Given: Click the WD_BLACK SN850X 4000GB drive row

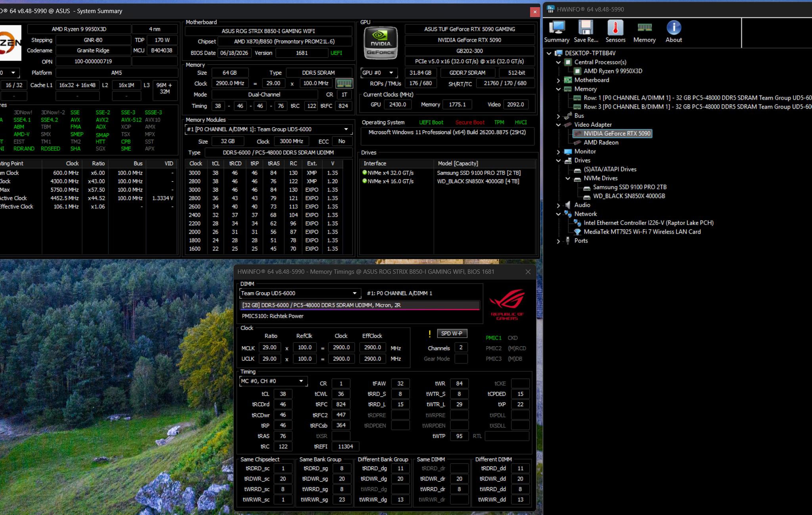Looking at the screenshot, I should [x=448, y=181].
